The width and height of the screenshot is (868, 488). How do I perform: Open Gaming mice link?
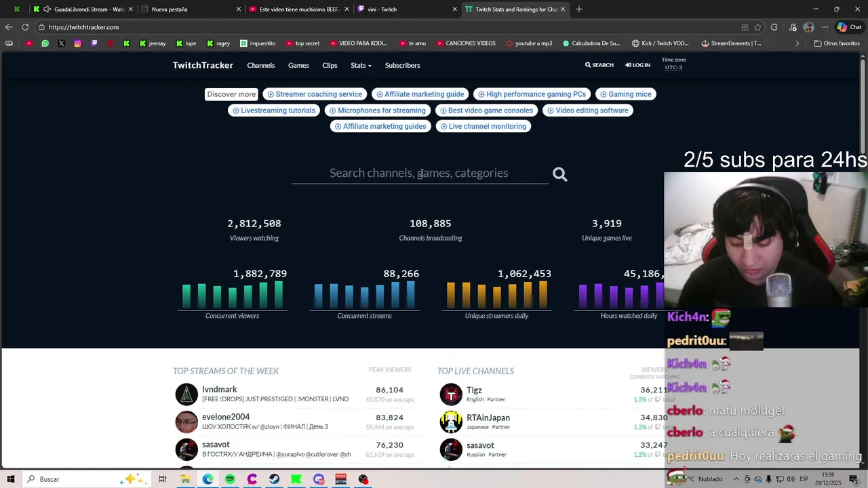[626, 94]
